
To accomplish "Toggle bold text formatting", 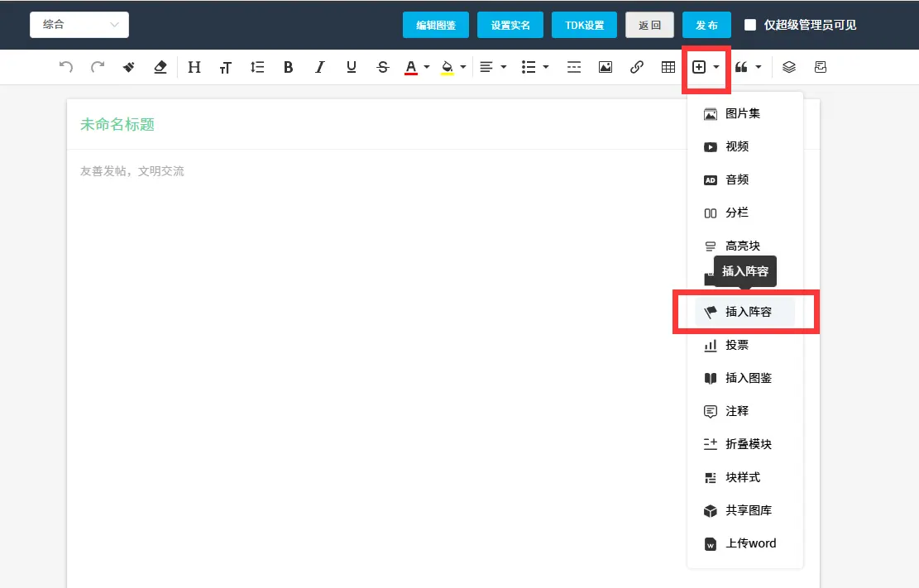I will (288, 67).
